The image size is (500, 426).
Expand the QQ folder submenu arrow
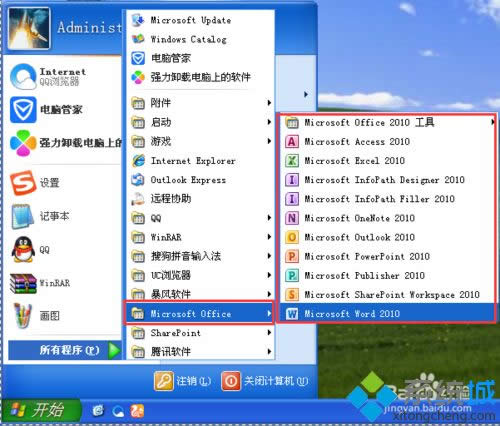(x=269, y=218)
